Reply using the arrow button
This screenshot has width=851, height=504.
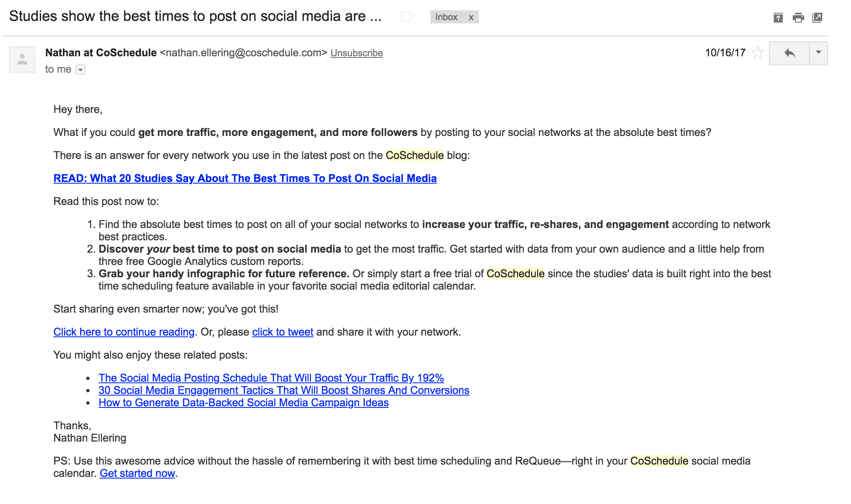point(789,53)
